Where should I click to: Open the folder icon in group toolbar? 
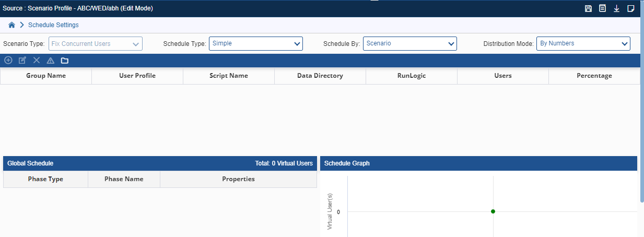65,61
